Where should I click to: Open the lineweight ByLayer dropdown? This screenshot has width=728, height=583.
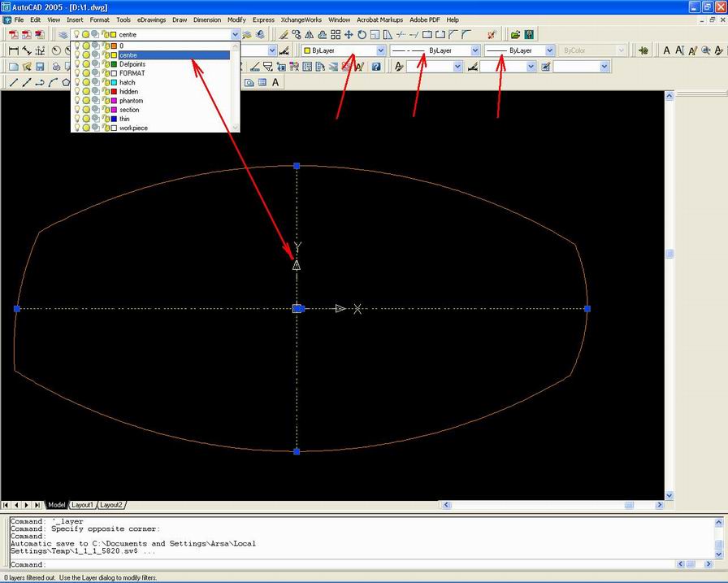tap(549, 50)
